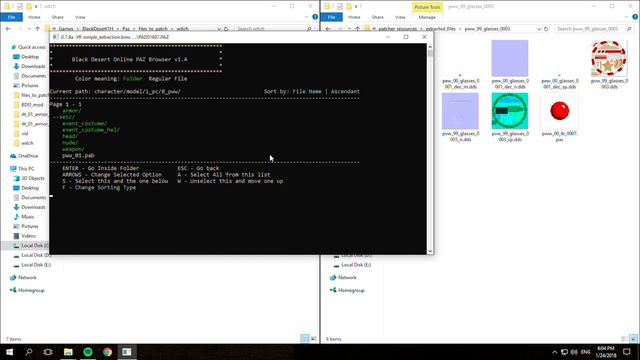Open View tab in right Explorer window
The width and height of the screenshot is (640, 360).
400,17
